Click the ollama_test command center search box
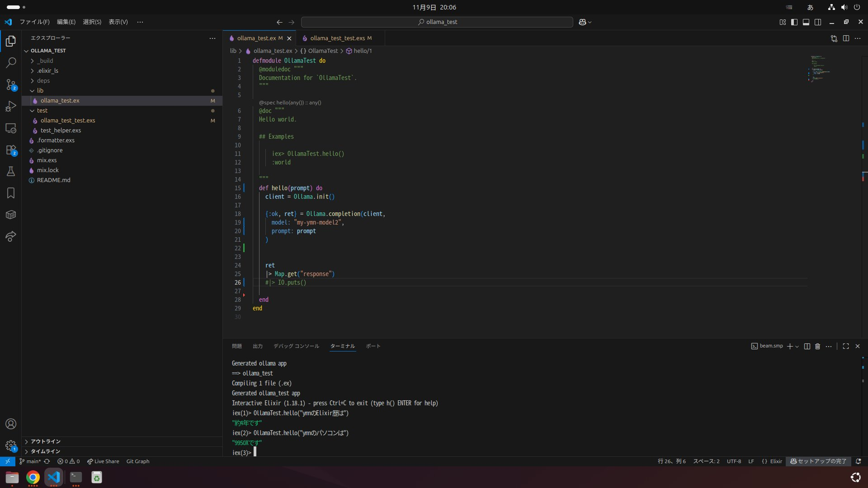This screenshot has width=868, height=488. point(437,22)
